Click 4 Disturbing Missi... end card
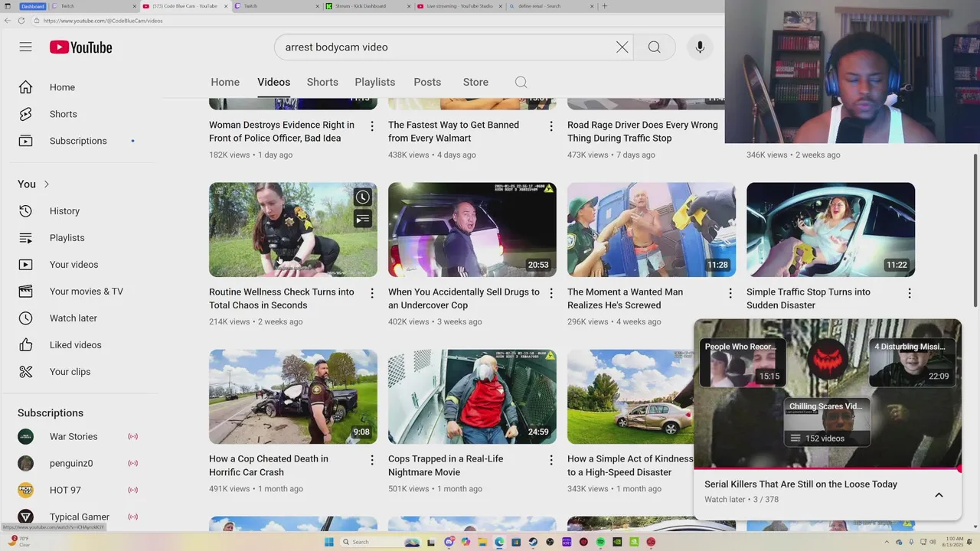Viewport: 980px width, 551px height. pos(912,363)
